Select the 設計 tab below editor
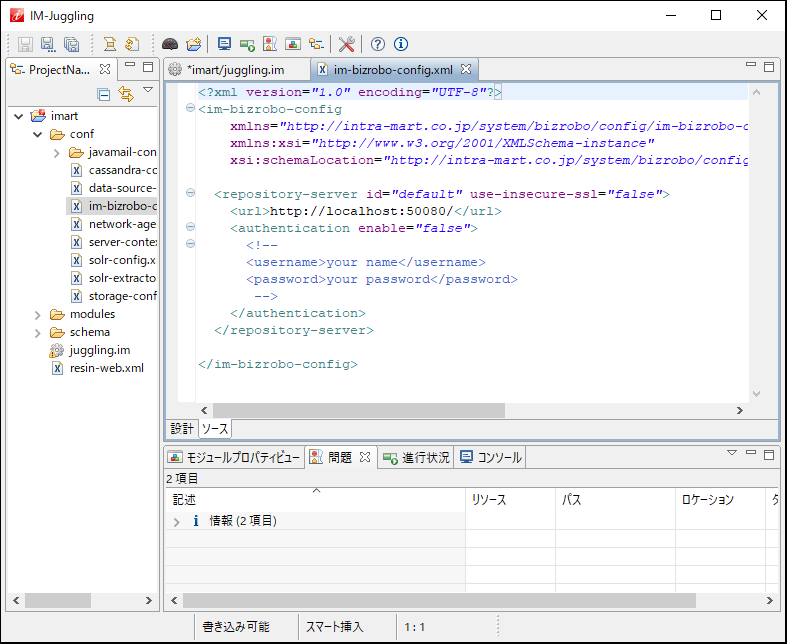Screen dimensions: 787x644 pyautogui.click(x=182, y=429)
